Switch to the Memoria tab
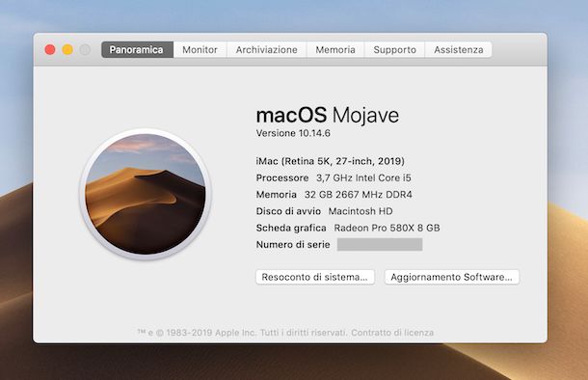Viewport: 588px width, 380px height. (335, 49)
